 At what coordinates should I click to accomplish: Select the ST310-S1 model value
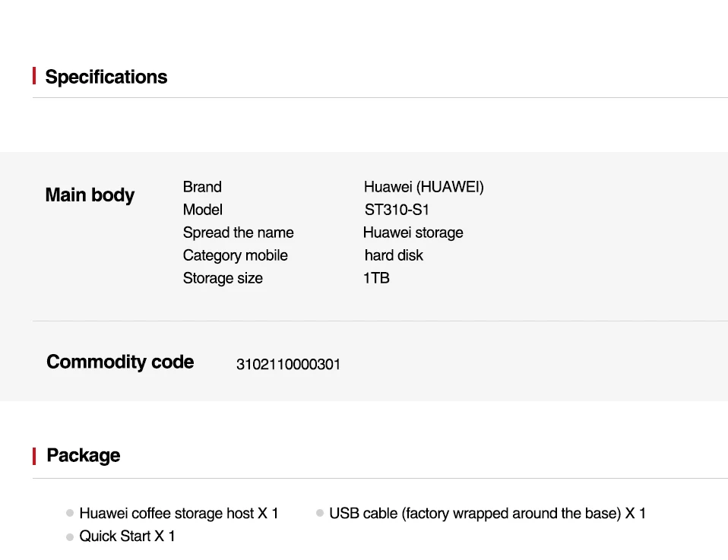pos(397,210)
